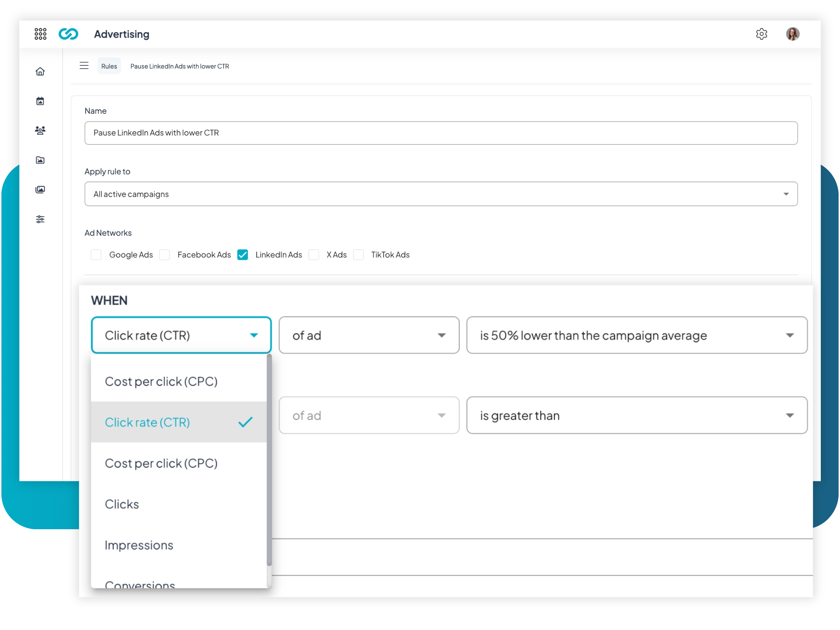
Task: Click the dropdown list scrollbar
Action: point(269,460)
